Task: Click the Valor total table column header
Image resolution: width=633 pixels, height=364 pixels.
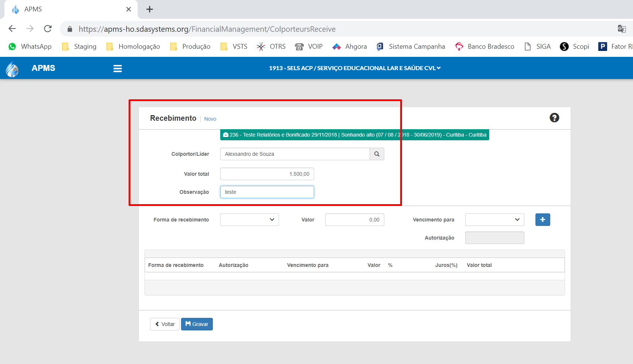Action: (479, 265)
